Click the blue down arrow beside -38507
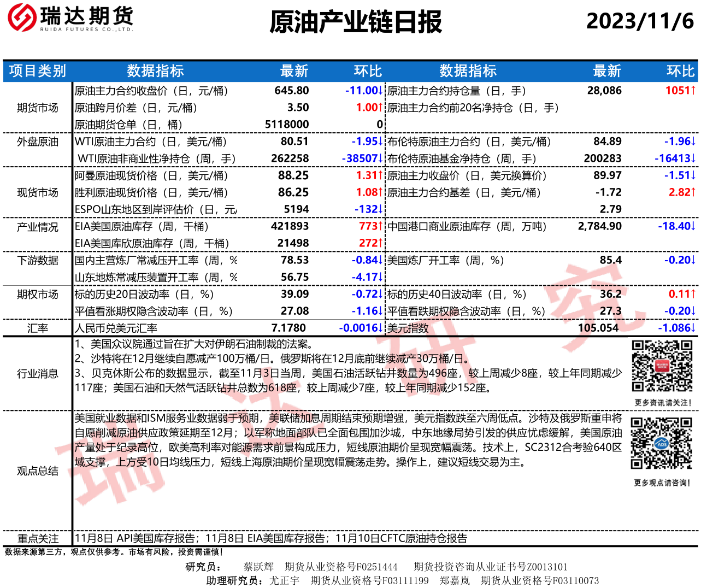This screenshot has width=701, height=588. (x=380, y=158)
